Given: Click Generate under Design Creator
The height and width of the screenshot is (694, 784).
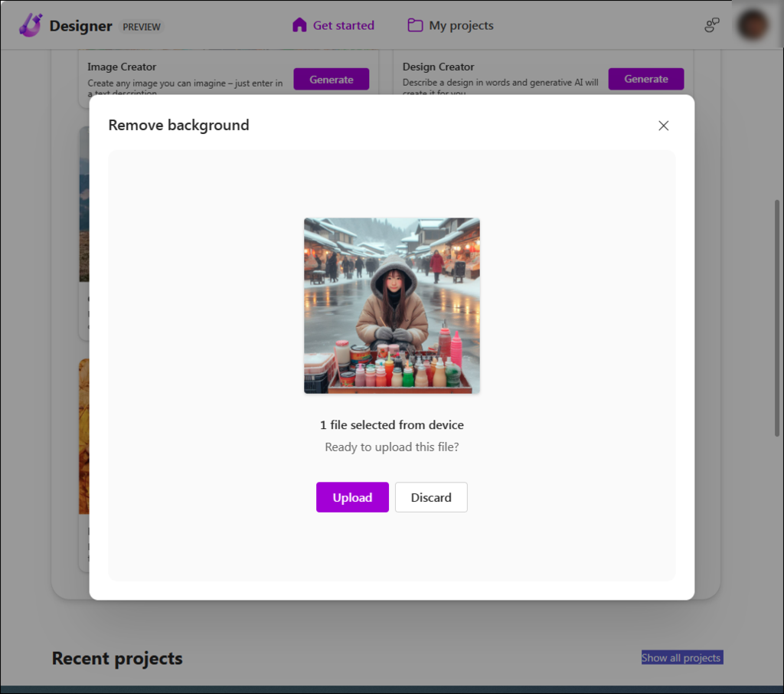Looking at the screenshot, I should point(646,79).
